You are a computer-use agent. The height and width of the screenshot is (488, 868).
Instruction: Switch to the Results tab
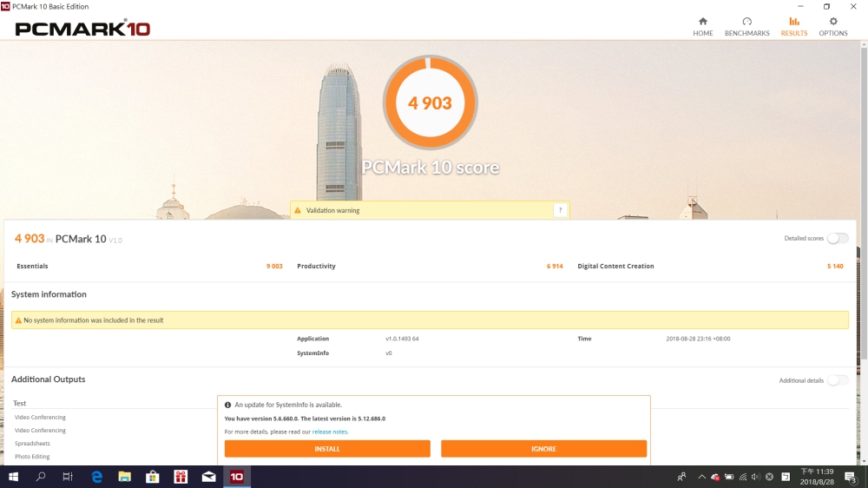(x=794, y=27)
